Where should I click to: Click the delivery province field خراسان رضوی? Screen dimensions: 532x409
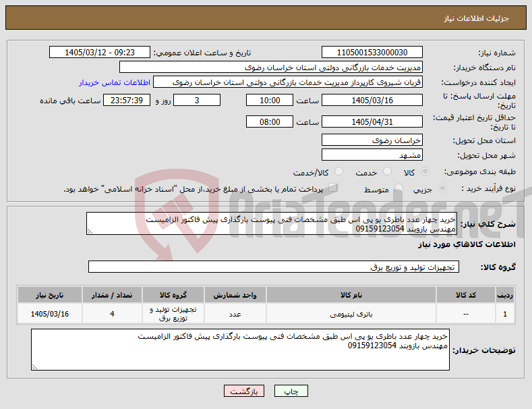click(x=372, y=140)
